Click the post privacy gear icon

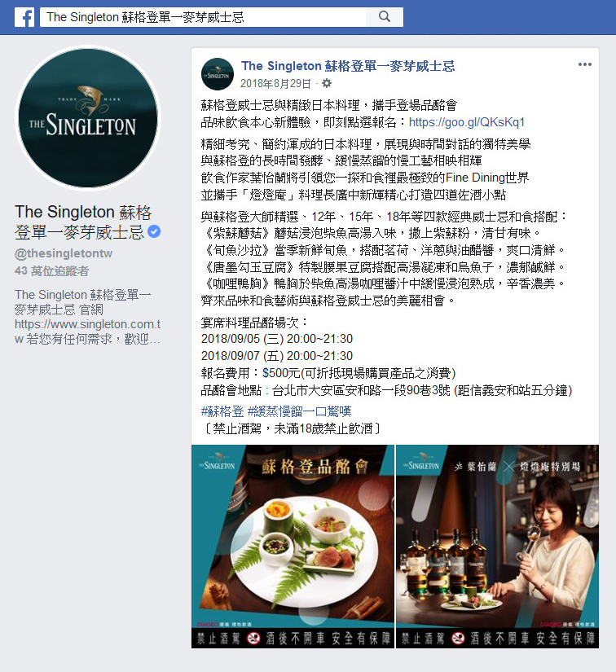[x=327, y=83]
